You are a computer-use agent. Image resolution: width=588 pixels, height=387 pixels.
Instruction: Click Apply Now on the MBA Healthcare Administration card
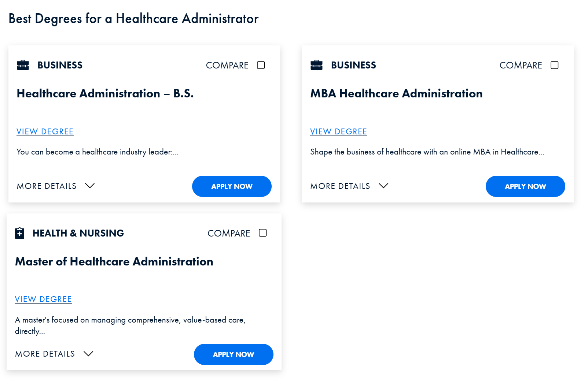coord(525,186)
